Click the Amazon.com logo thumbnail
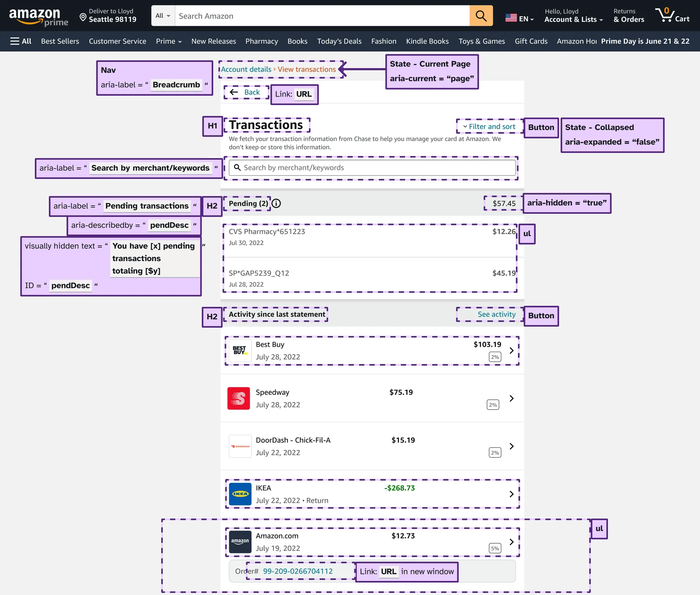This screenshot has height=595, width=700. pos(240,542)
